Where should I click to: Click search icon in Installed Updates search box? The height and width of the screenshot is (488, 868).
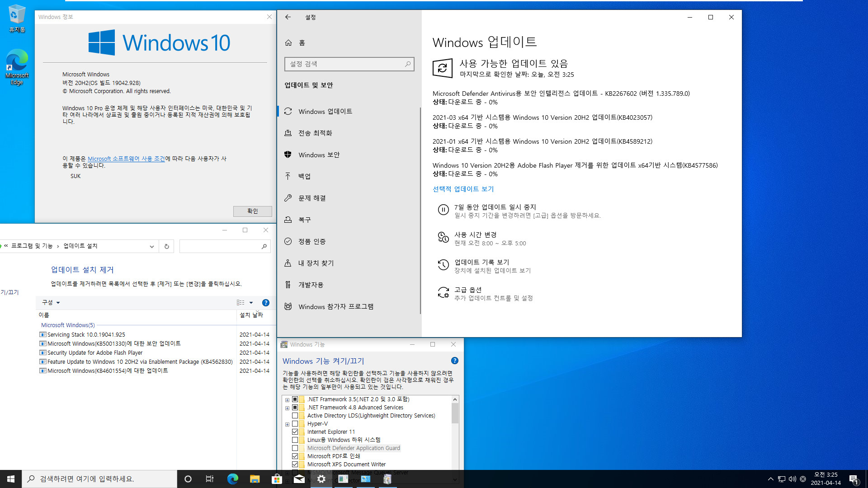click(x=264, y=246)
